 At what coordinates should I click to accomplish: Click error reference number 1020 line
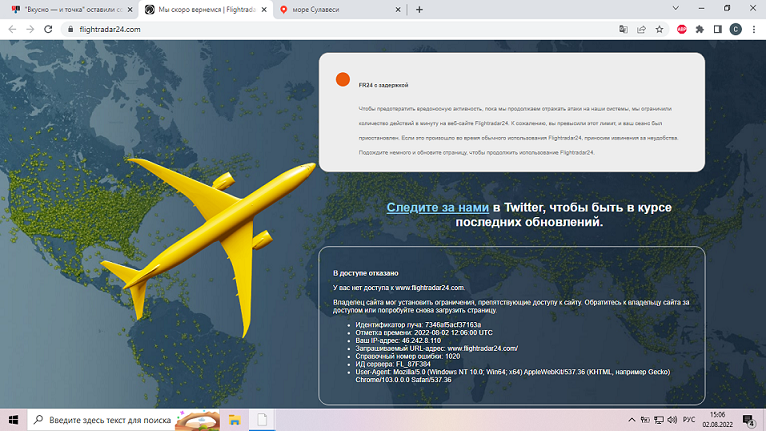tap(407, 356)
